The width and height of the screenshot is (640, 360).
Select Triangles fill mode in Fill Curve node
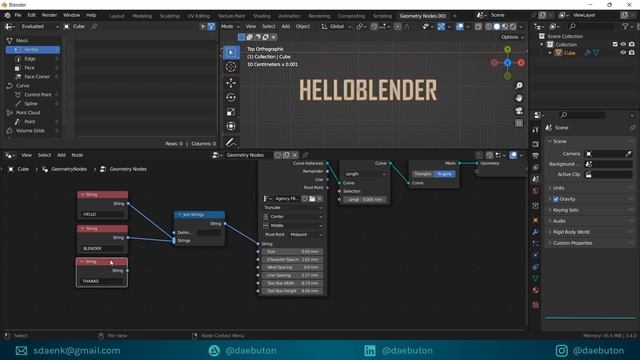[423, 174]
